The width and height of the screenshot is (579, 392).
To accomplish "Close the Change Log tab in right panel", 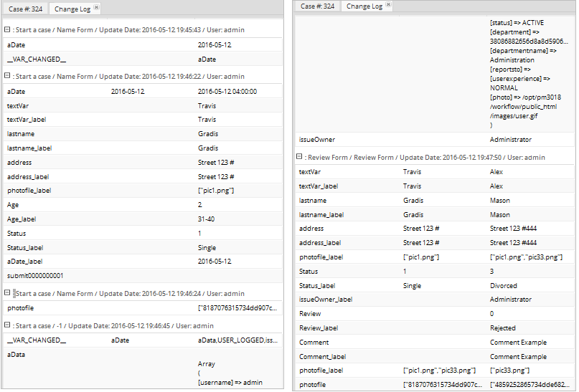I will click(389, 6).
